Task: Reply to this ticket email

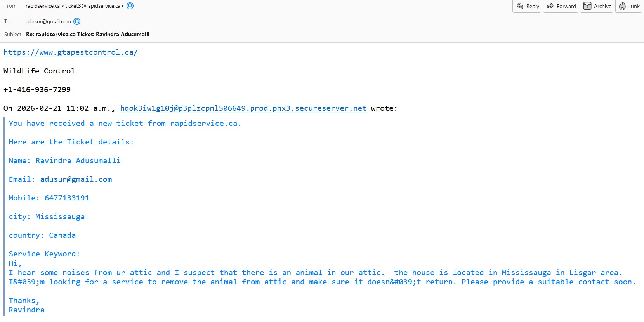Action: (x=527, y=6)
